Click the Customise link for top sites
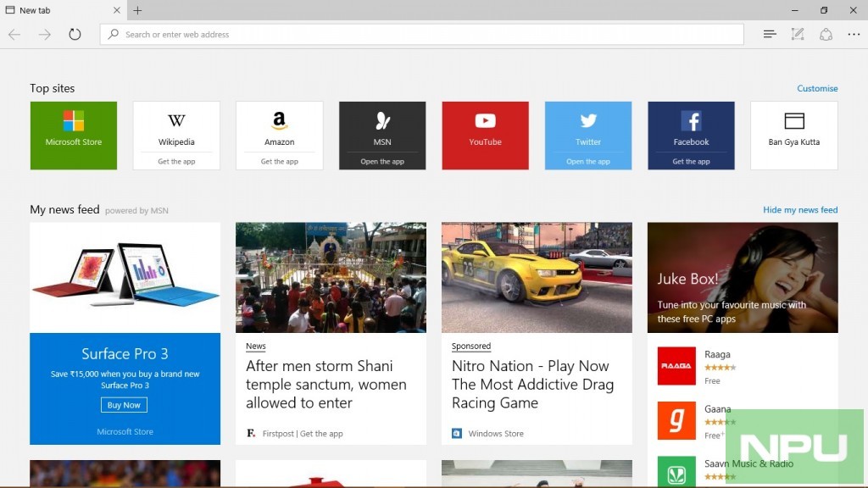This screenshot has width=868, height=488. pyautogui.click(x=817, y=88)
